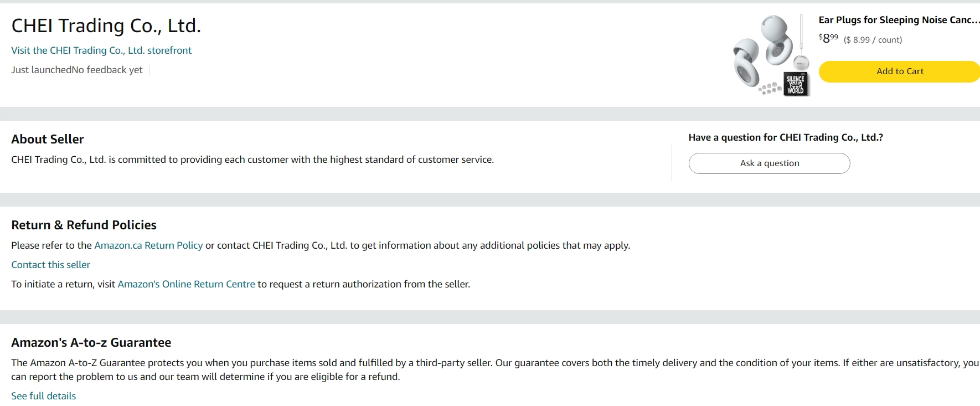Screen dimensions: 980x406
Task: Click the Amazon's A-to-z Guarantee heading
Action: pyautogui.click(x=91, y=342)
